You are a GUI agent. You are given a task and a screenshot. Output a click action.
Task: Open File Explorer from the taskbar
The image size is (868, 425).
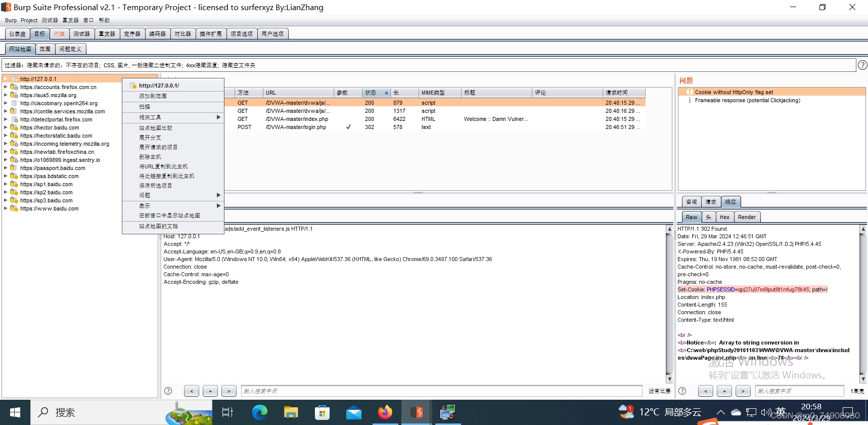[x=291, y=412]
